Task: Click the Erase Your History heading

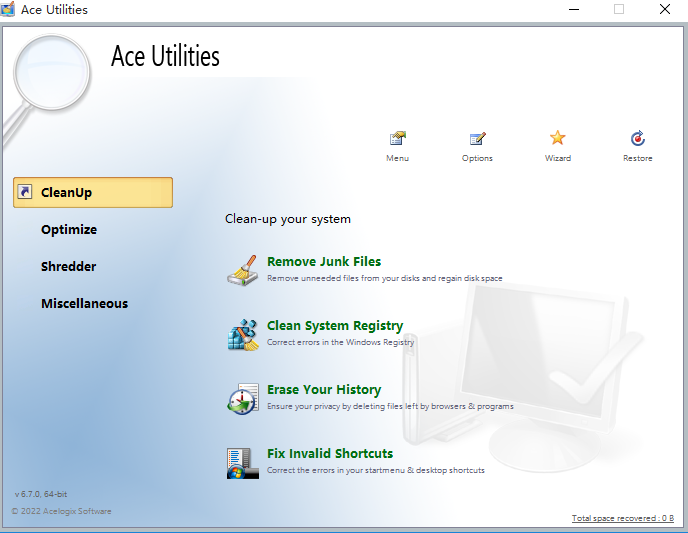Action: click(324, 390)
